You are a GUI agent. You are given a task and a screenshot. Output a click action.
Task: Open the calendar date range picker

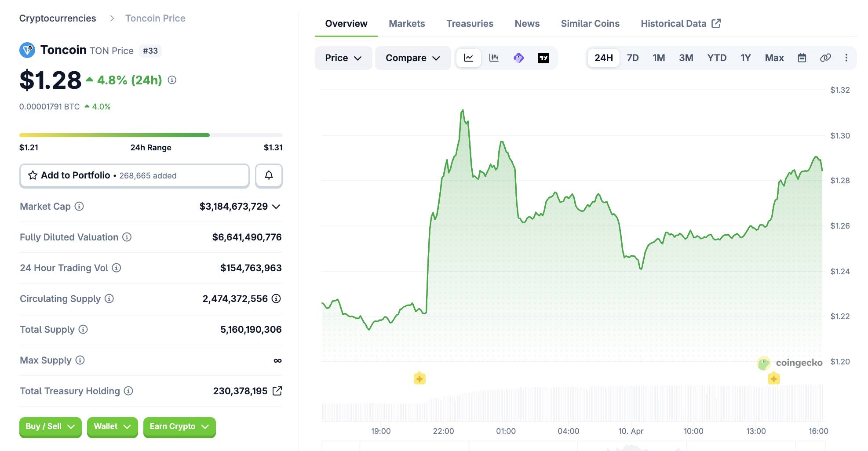click(x=802, y=58)
